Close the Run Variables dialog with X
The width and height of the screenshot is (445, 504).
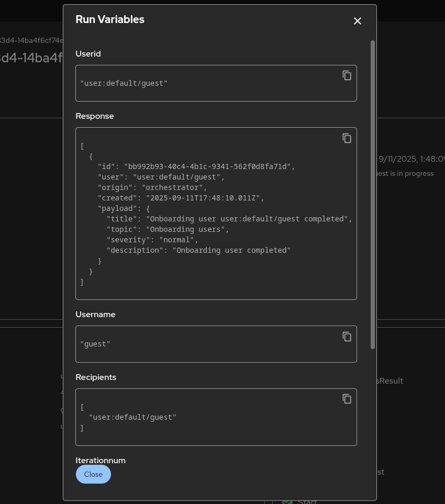pyautogui.click(x=358, y=21)
